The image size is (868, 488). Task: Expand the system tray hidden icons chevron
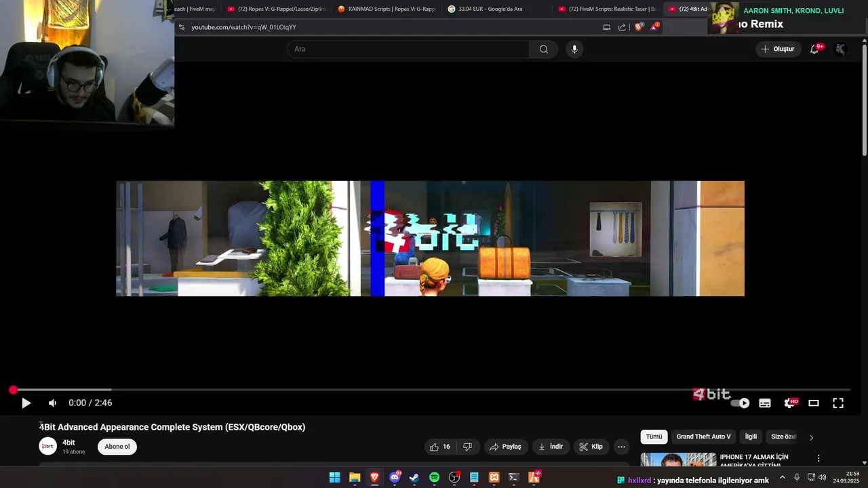pos(783,478)
